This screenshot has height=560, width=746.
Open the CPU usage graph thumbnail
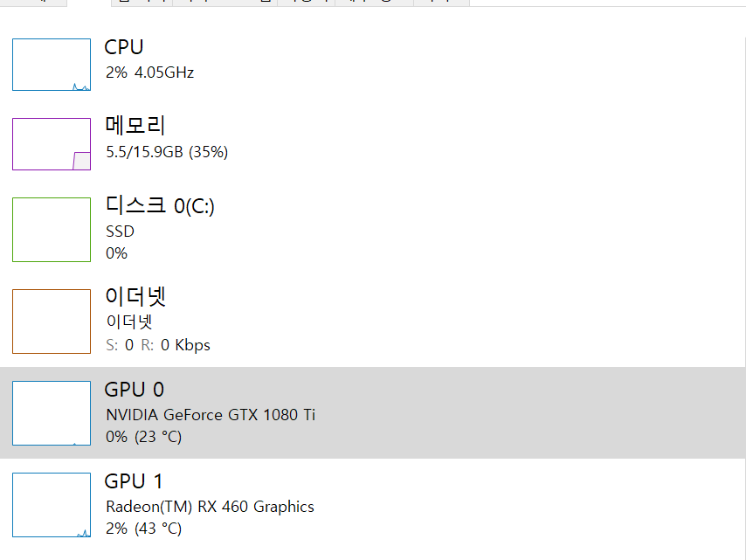pos(52,65)
